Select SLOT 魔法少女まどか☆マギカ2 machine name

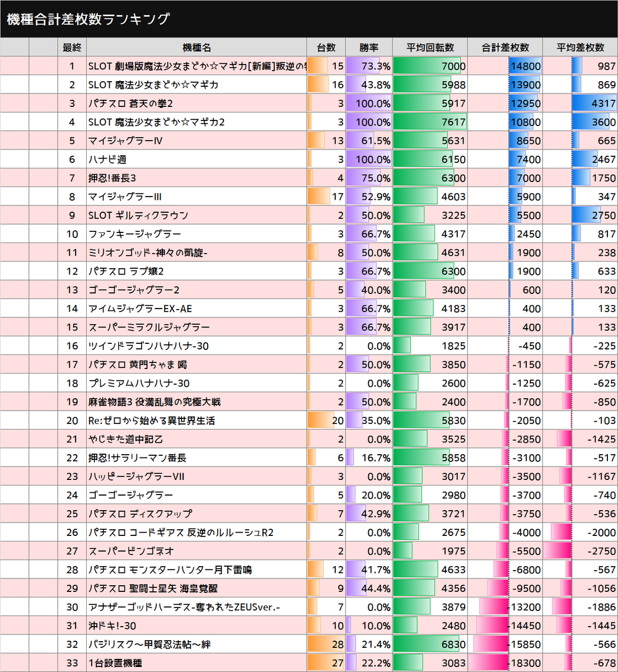click(156, 122)
